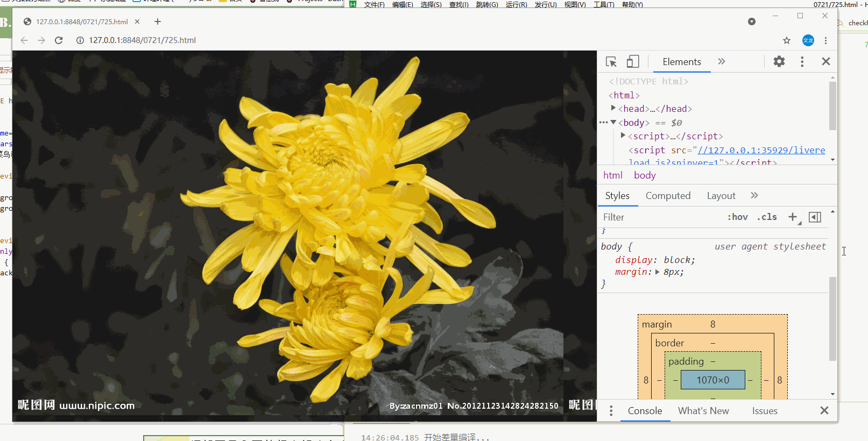Open Chrome three-dot menu
Image resolution: width=868 pixels, height=441 pixels.
[825, 40]
